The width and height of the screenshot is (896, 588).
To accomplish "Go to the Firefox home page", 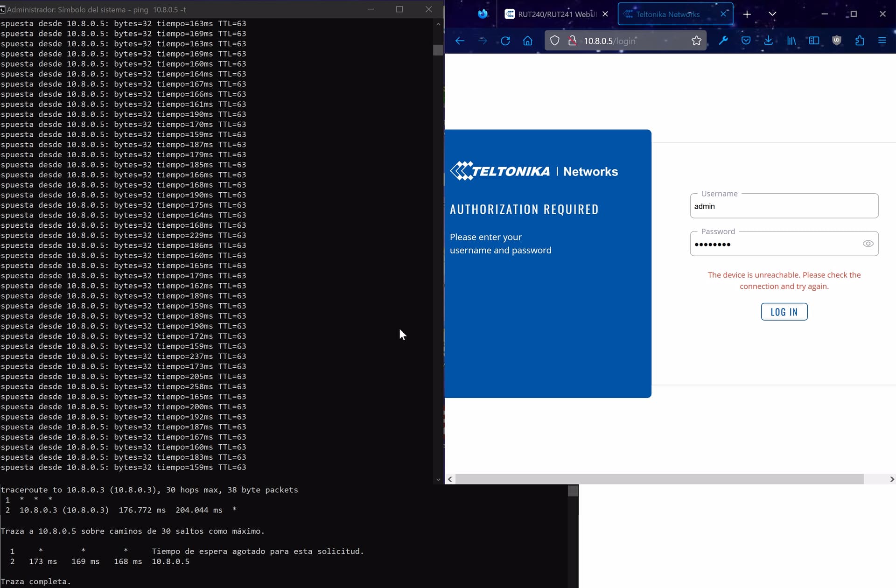I will pos(527,41).
